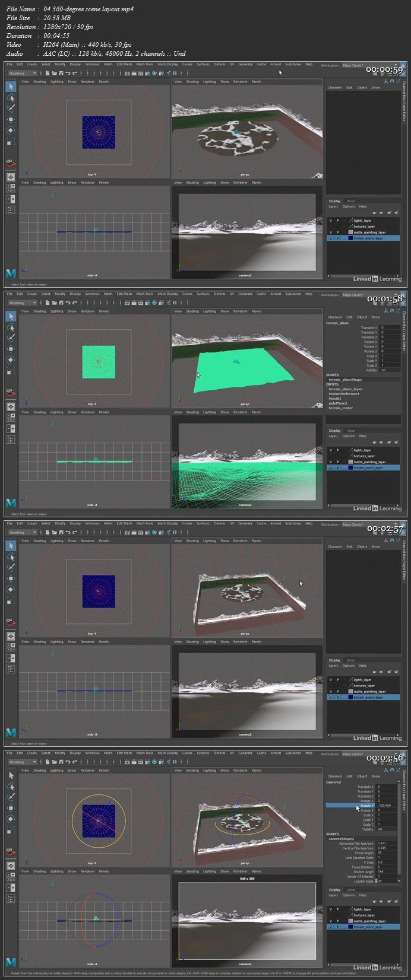The width and height of the screenshot is (411, 980).
Task: Toggle matte_painting_layer P box in the 00:01:58 frame
Action: coord(338,462)
